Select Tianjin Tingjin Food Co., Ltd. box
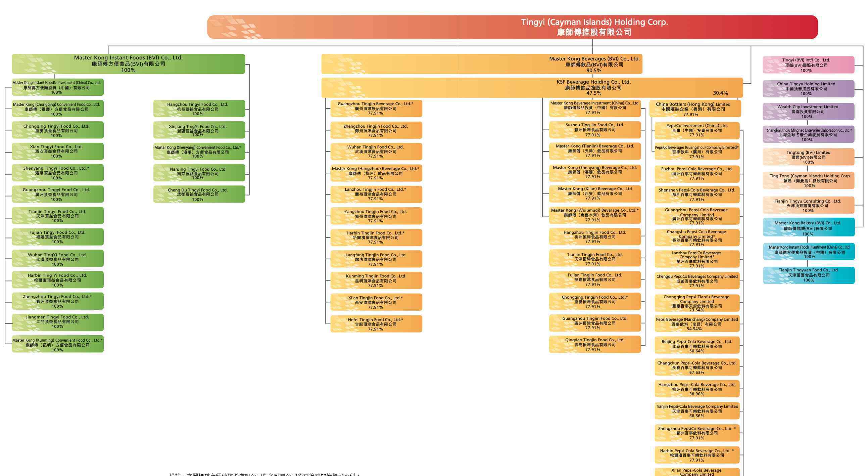 click(595, 258)
